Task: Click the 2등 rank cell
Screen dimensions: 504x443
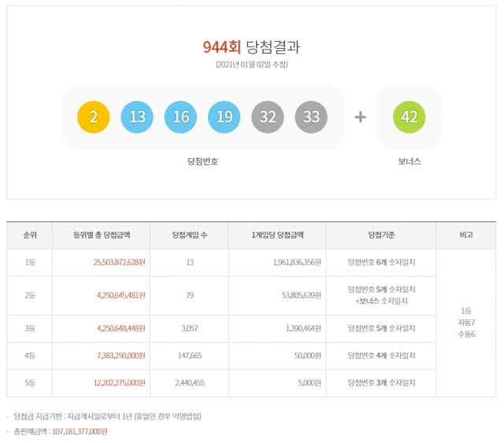Action: [x=30, y=295]
